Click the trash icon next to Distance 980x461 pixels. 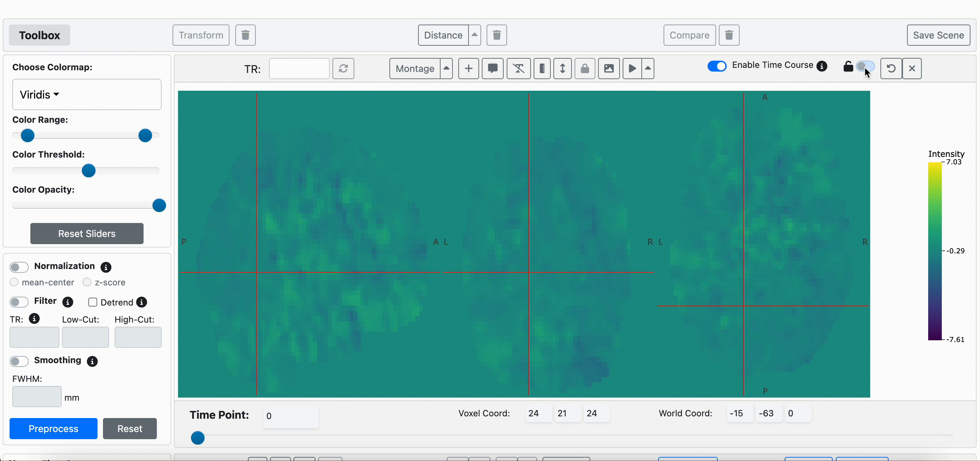pyautogui.click(x=496, y=35)
